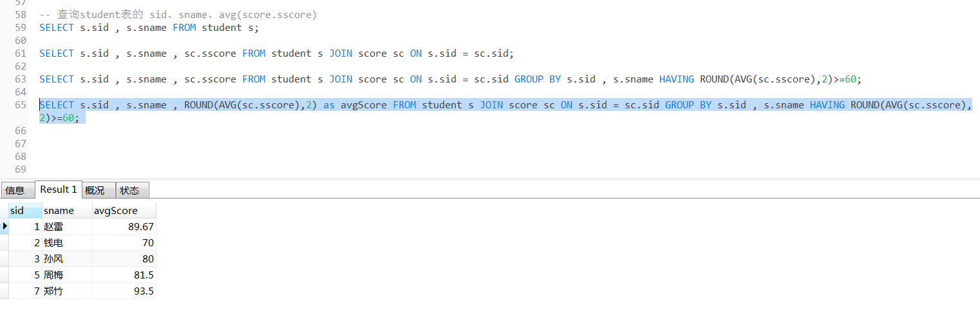Click HAVING keyword on line 63

(676, 79)
